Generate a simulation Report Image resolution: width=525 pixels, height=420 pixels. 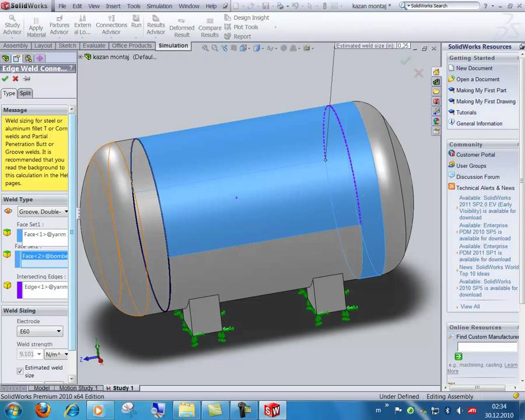pos(238,37)
